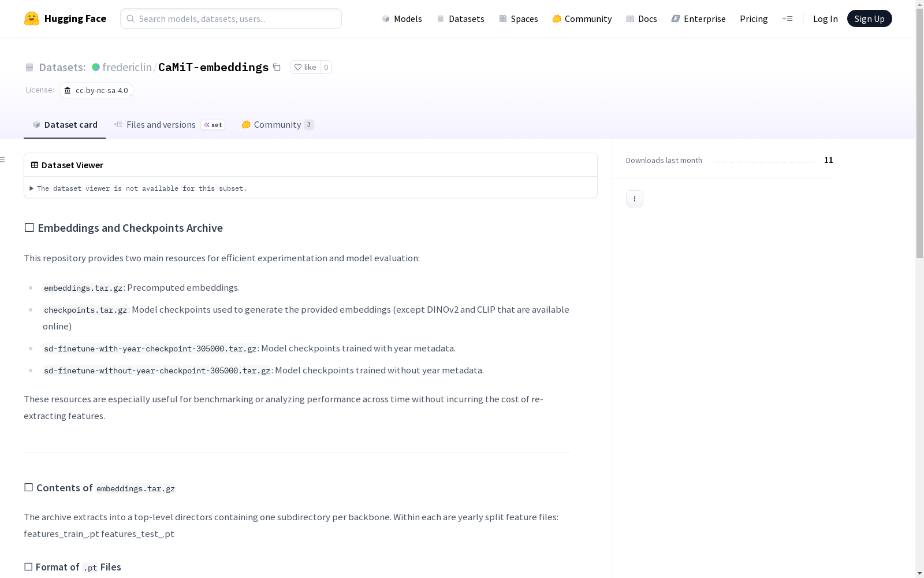The width and height of the screenshot is (924, 578).
Task: Open the cc-by-nc-sa-4.0 license tag
Action: click(x=96, y=90)
